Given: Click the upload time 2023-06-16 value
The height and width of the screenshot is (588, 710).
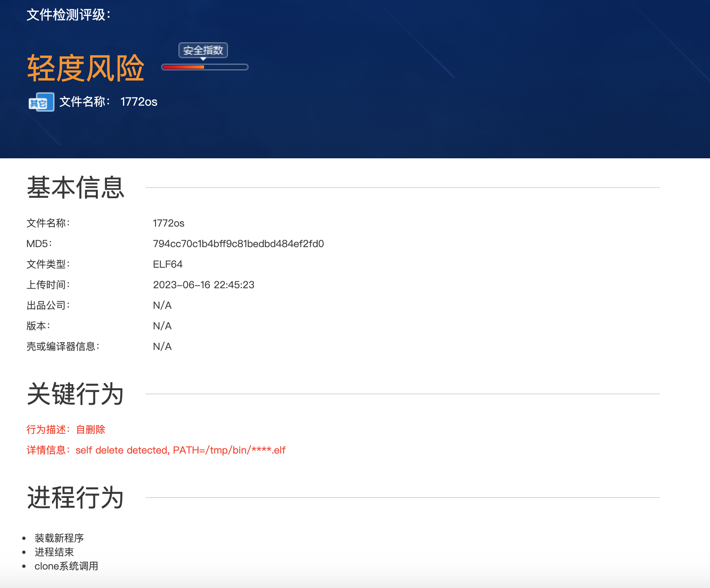Looking at the screenshot, I should click(x=204, y=285).
